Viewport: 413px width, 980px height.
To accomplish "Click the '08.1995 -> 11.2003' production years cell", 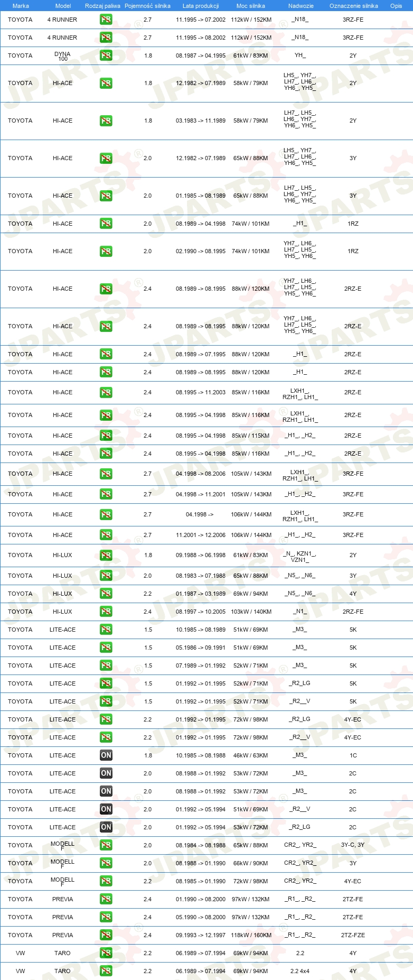I will [x=201, y=392].
